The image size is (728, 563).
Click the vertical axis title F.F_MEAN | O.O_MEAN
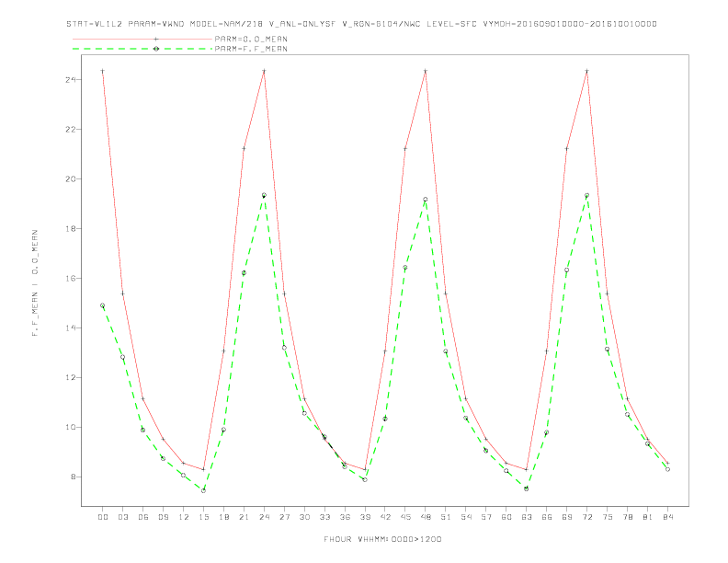(35, 283)
